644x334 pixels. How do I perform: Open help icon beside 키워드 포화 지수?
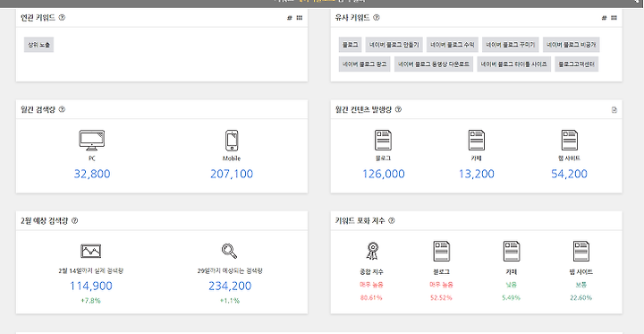click(392, 221)
